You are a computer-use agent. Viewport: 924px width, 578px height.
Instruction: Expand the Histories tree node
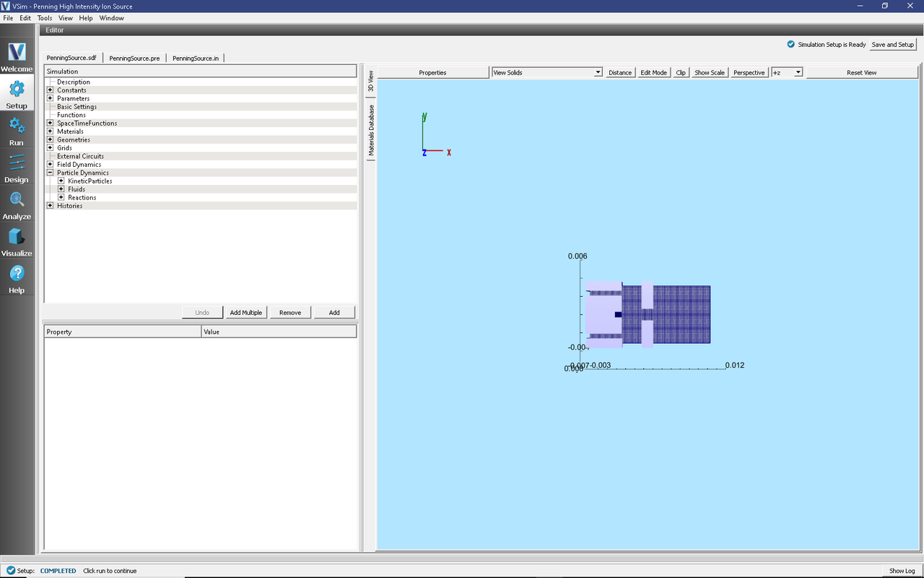(50, 206)
